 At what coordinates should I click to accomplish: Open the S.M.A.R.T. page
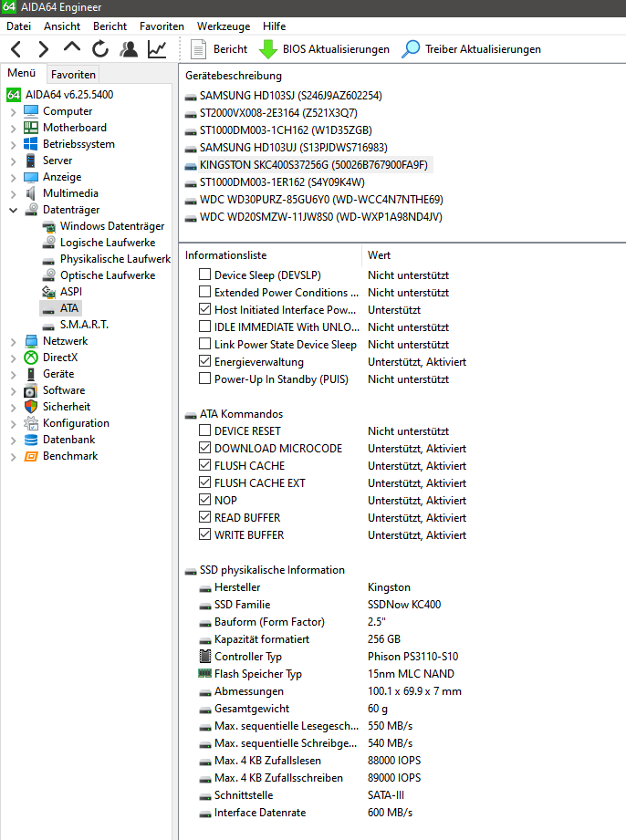84,325
